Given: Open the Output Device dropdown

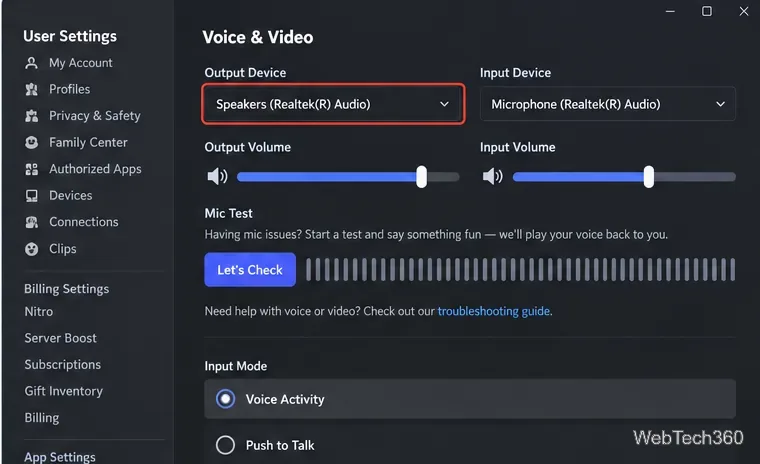Looking at the screenshot, I should [333, 104].
